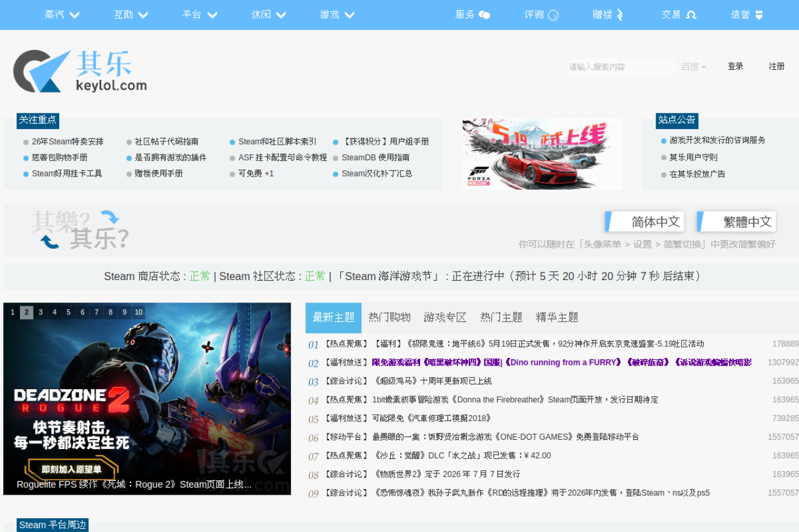Screen dimensions: 799x532
Task: Open 社区帖子代码指南 link
Action: point(167,142)
